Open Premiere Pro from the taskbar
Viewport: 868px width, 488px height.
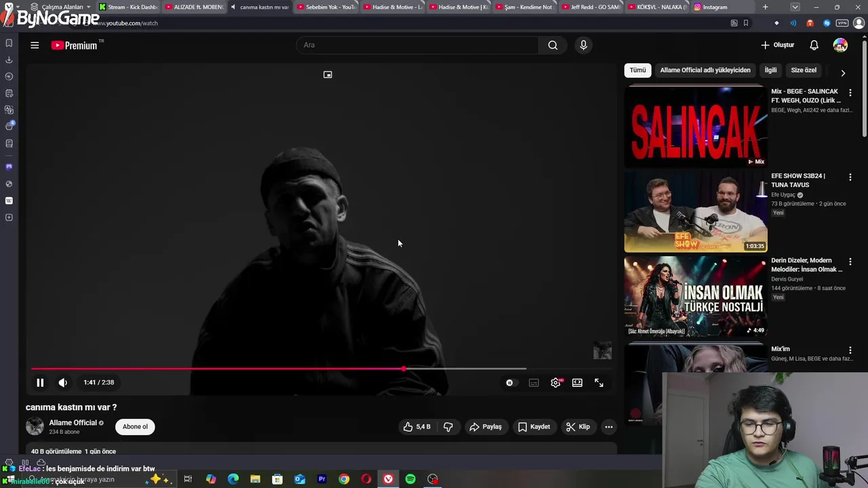(321, 479)
